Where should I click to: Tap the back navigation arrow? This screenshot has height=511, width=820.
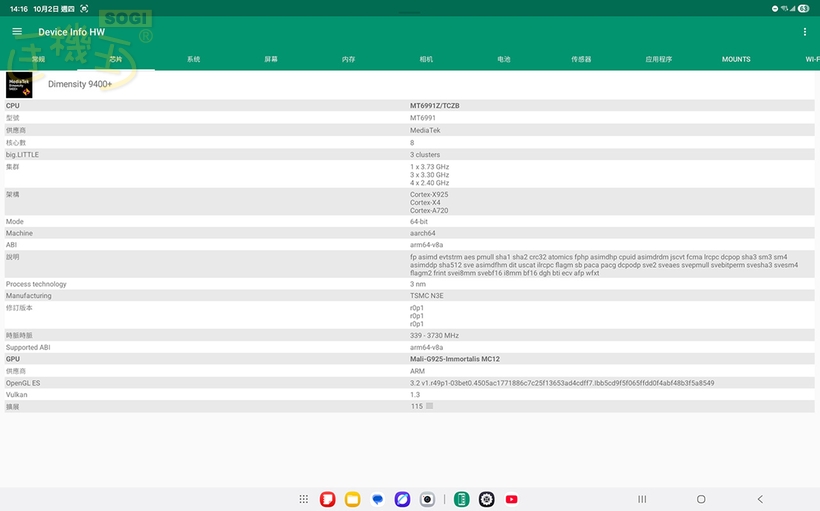[760, 499]
